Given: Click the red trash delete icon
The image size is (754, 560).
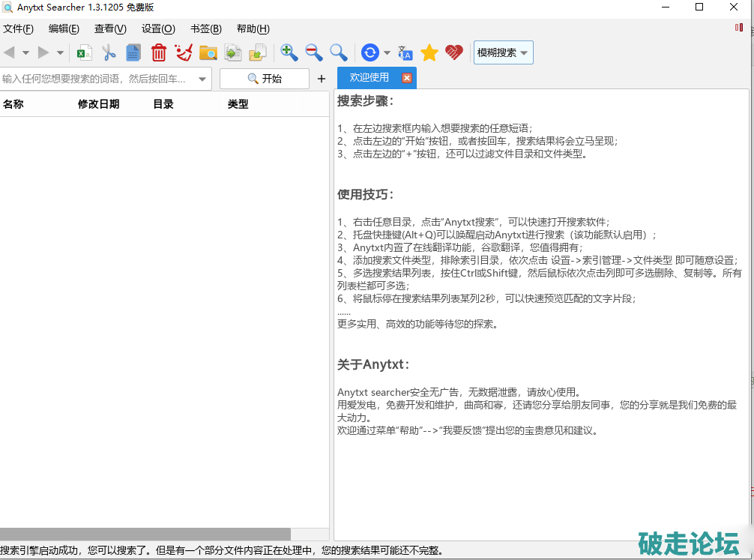Looking at the screenshot, I should pos(159,52).
